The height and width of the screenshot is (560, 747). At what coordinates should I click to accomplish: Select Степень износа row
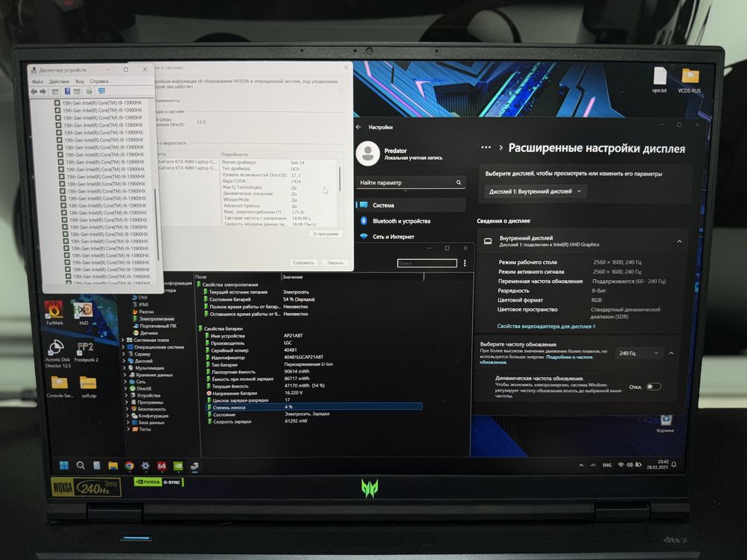(x=314, y=407)
